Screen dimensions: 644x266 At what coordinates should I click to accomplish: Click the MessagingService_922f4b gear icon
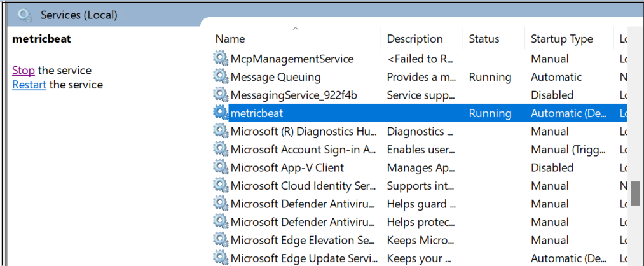tap(221, 95)
